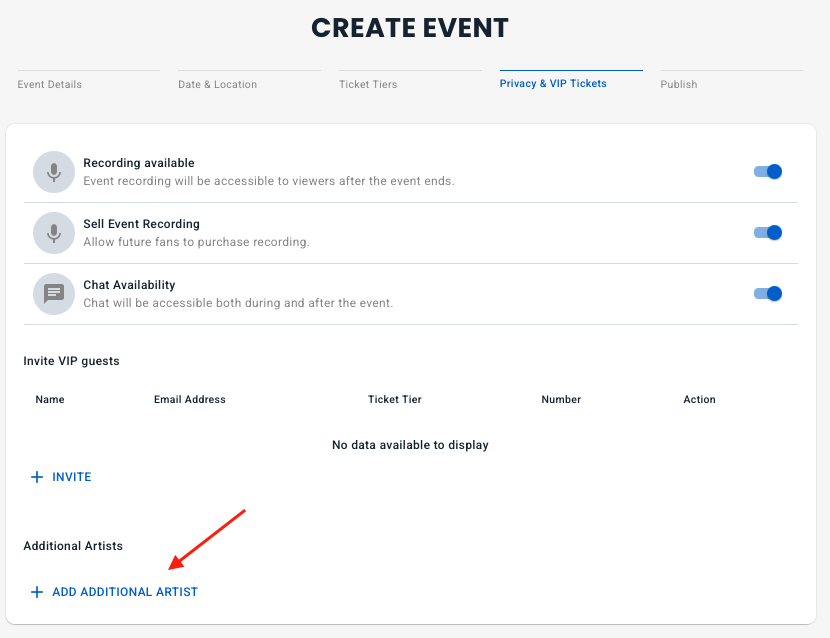The width and height of the screenshot is (830, 638).
Task: Jump to the Publish step
Action: pyautogui.click(x=679, y=84)
